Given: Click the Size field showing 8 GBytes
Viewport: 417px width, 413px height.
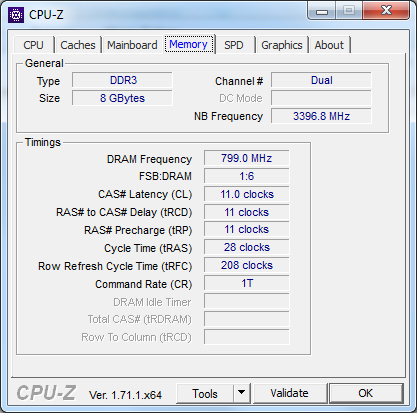Looking at the screenshot, I should point(122,98).
